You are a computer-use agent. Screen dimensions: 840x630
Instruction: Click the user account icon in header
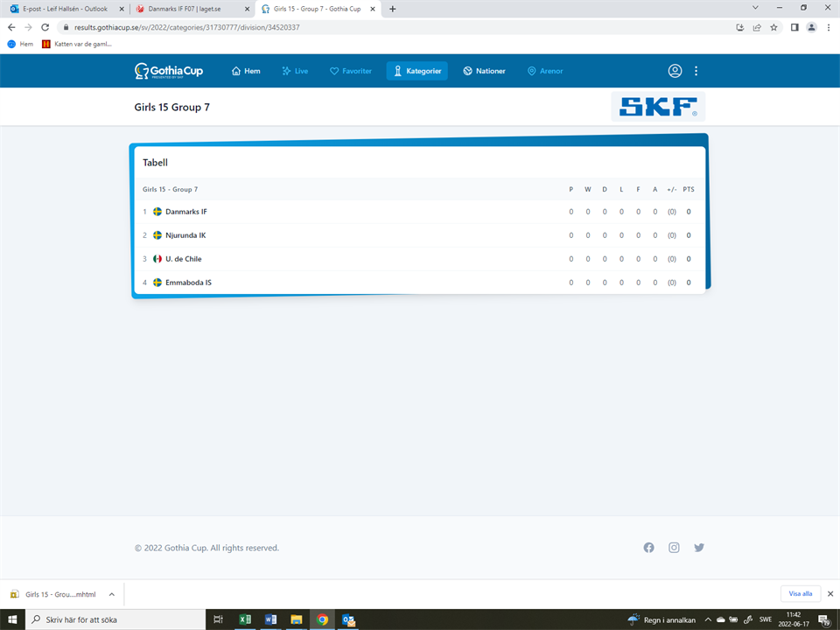[x=675, y=71]
